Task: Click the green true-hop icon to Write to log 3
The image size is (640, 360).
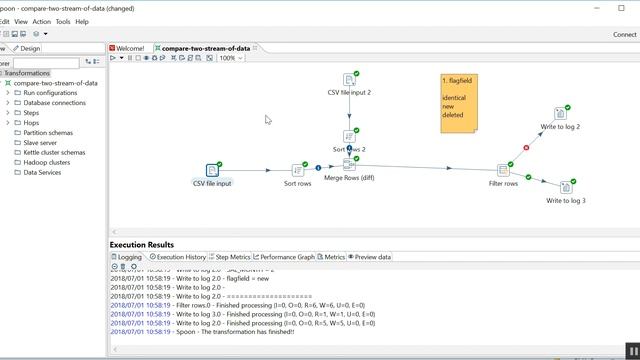Action: pos(529,177)
